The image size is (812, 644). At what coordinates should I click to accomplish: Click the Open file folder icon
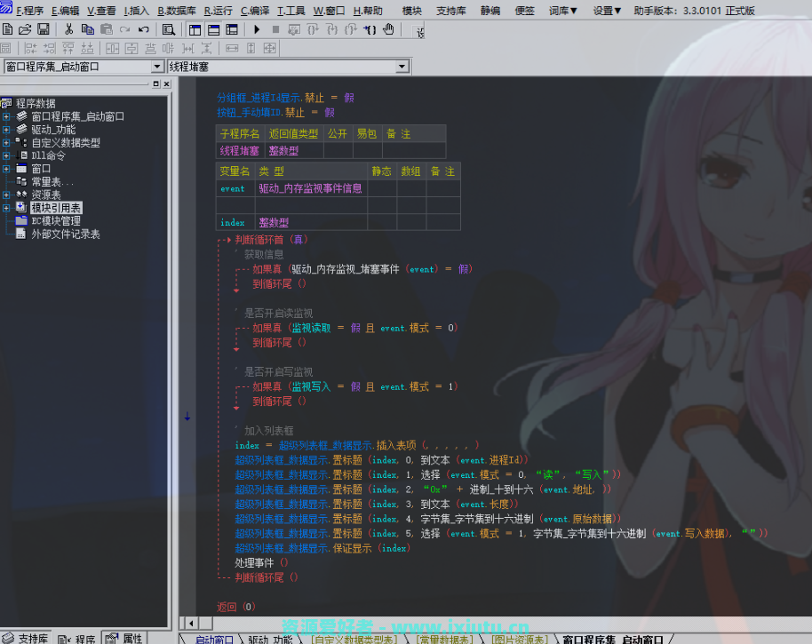tap(25, 29)
